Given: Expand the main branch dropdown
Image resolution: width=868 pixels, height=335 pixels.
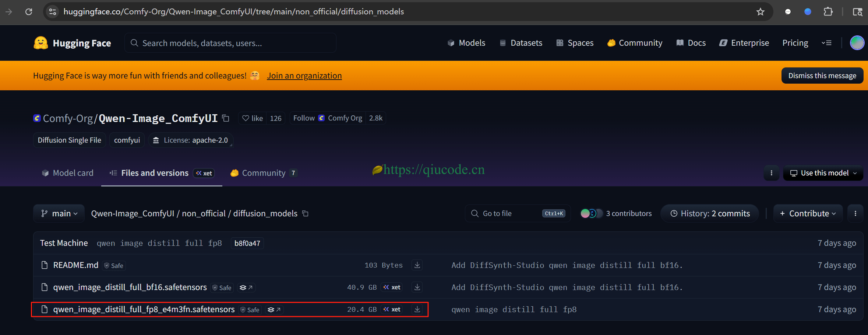Looking at the screenshot, I should tap(59, 213).
